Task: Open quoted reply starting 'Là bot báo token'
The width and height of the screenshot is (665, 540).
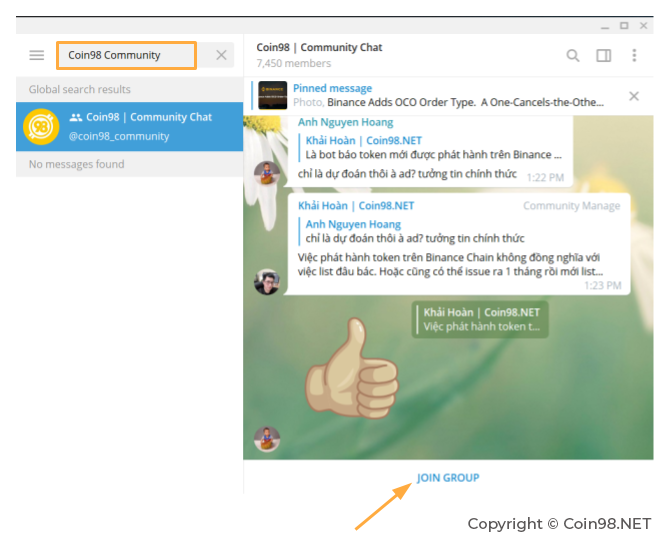Action: click(x=430, y=148)
